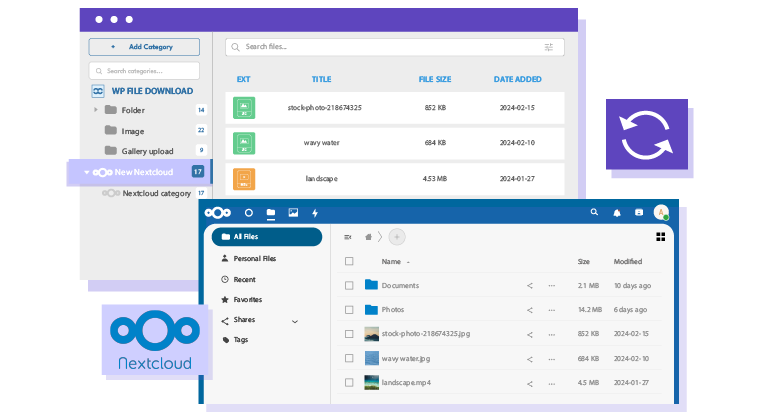Check the Documents folder checkbox
The image size is (760, 420).
point(349,286)
